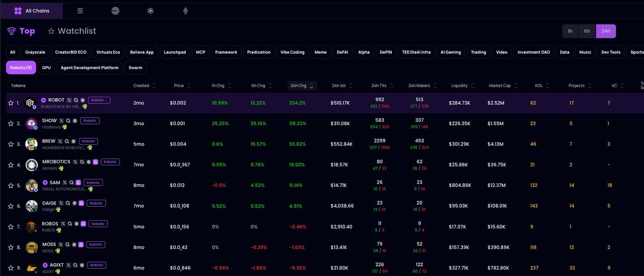Switch timeframe to 6h
This screenshot has width=644, height=276.
click(x=587, y=31)
